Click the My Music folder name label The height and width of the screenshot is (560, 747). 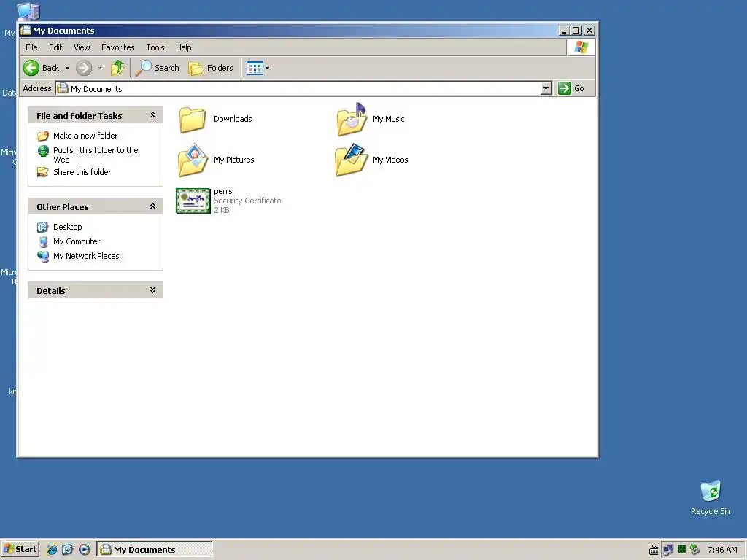[388, 119]
